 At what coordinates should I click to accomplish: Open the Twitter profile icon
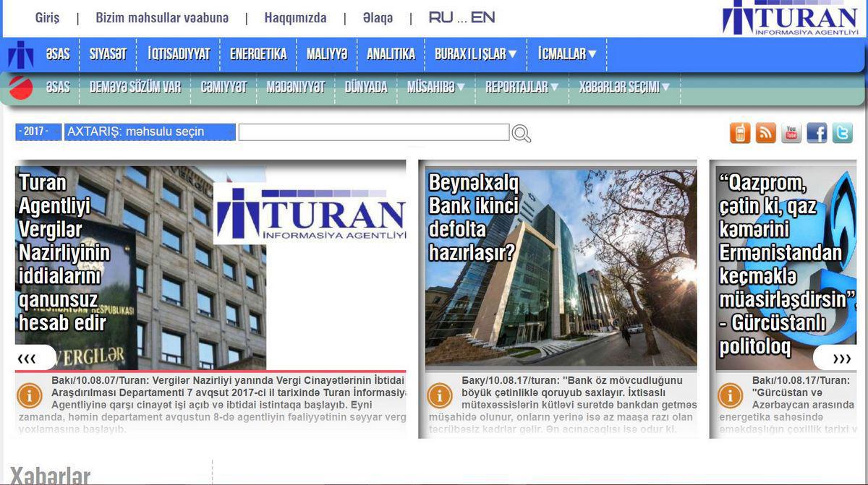(x=843, y=133)
